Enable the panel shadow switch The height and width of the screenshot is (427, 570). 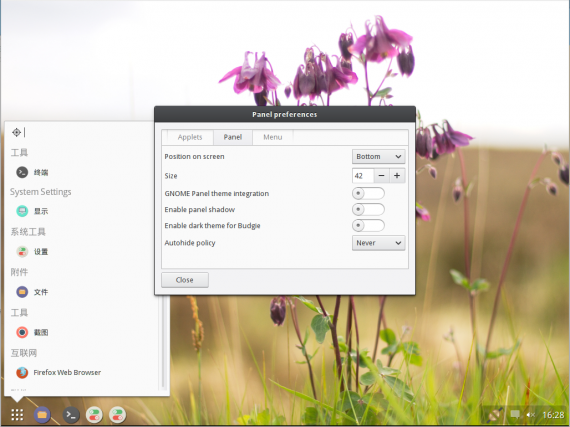tap(368, 209)
